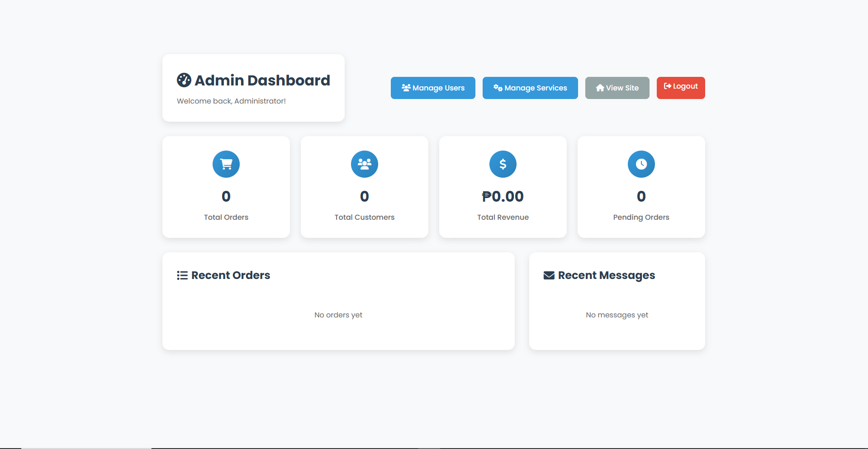This screenshot has height=449, width=868.
Task: Click the Logout button
Action: (x=680, y=88)
